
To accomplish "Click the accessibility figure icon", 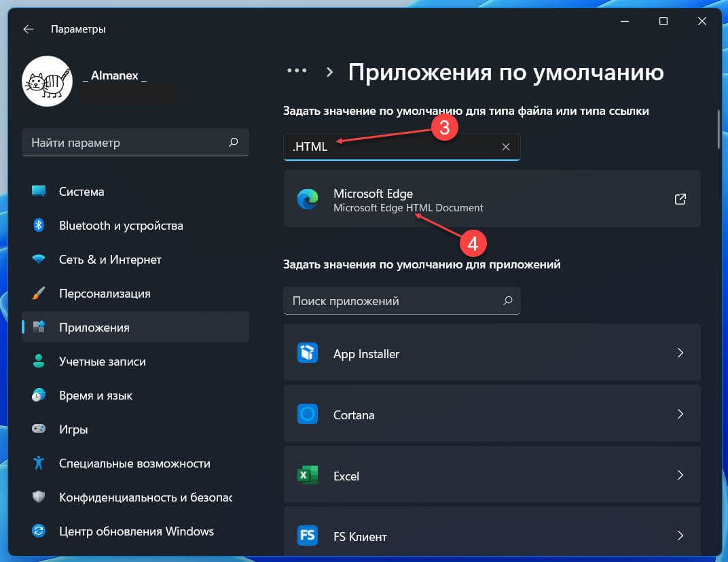I will pos(39,463).
